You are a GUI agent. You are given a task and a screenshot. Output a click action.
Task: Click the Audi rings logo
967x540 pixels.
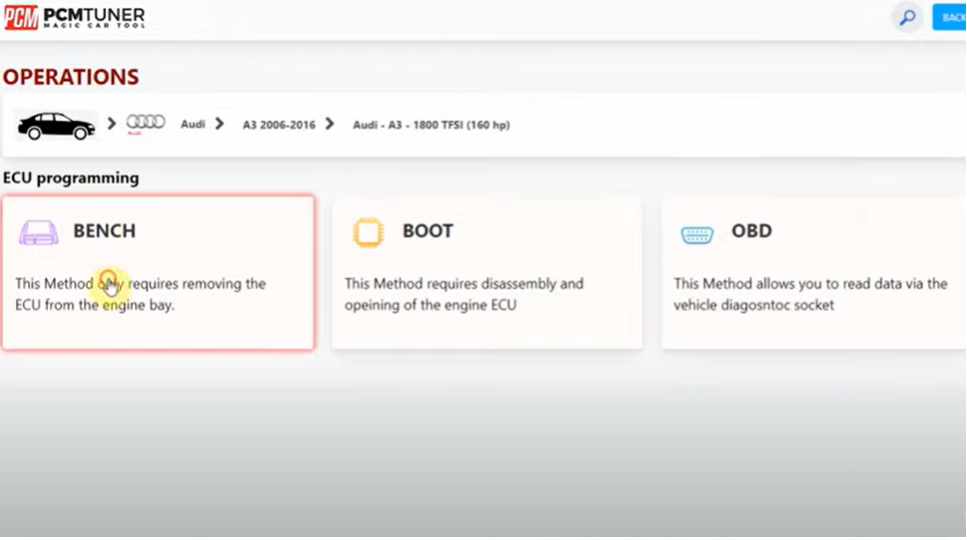coord(146,123)
